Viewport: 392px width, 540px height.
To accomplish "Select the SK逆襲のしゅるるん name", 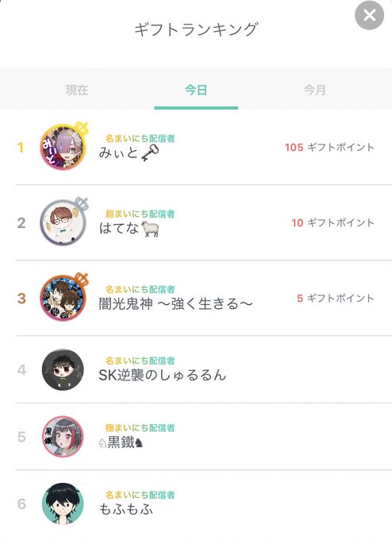I will click(x=163, y=375).
